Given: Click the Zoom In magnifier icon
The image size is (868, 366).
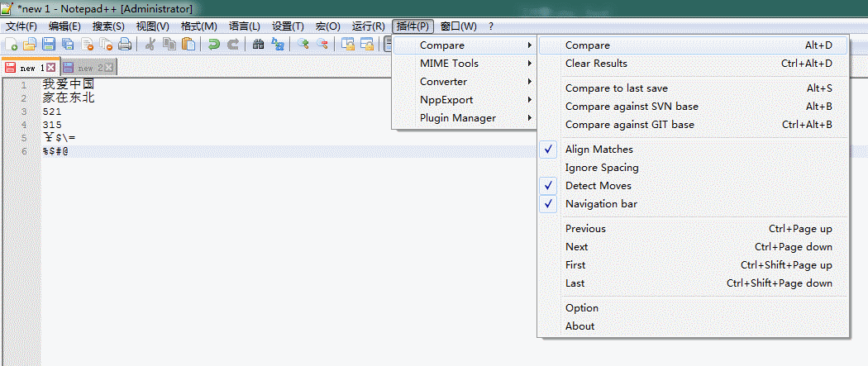Looking at the screenshot, I should coord(303,45).
